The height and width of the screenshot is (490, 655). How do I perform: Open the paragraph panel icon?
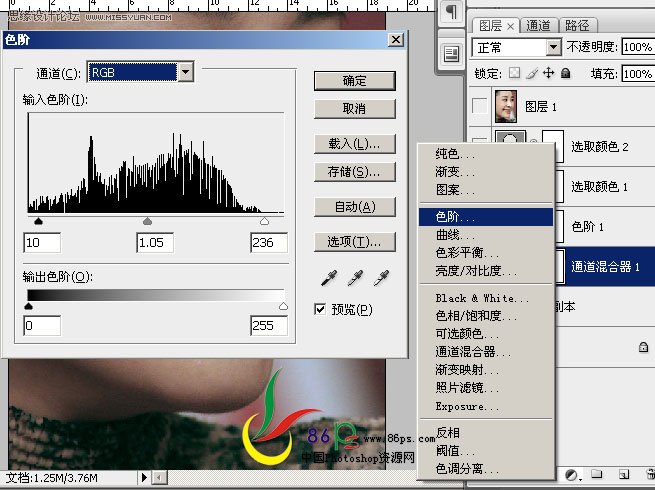pyautogui.click(x=451, y=11)
